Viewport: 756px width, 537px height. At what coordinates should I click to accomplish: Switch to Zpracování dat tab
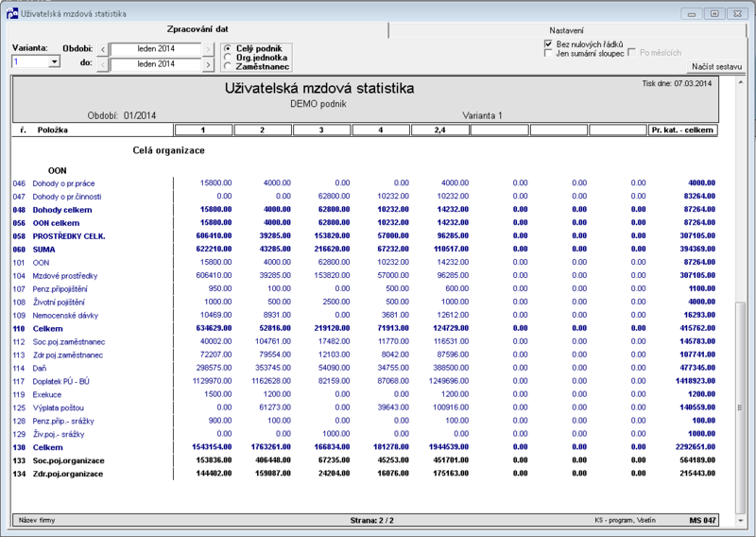point(198,29)
